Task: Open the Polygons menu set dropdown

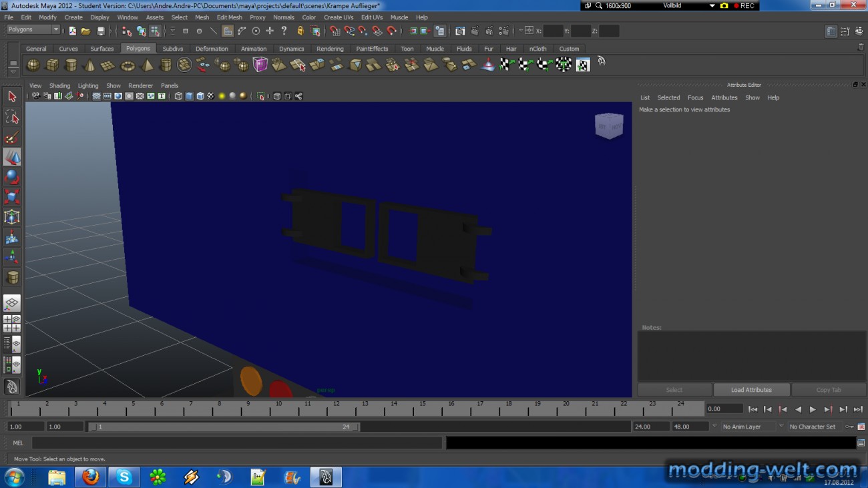Action: 33,29
